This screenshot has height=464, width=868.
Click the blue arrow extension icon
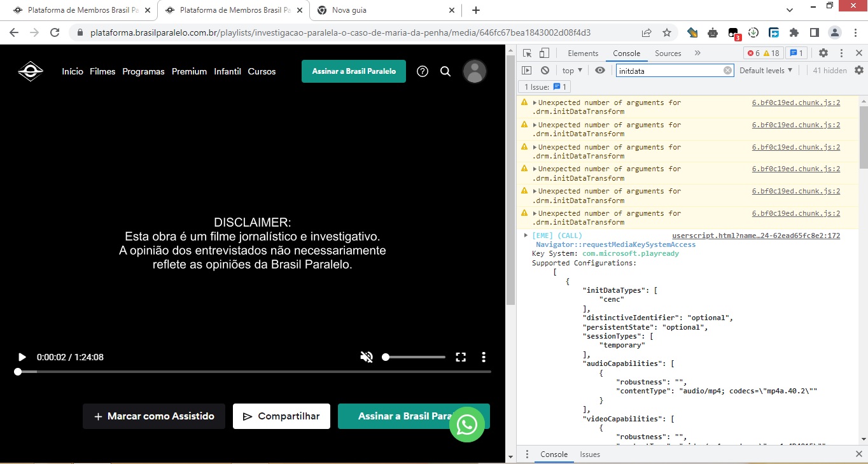[774, 32]
